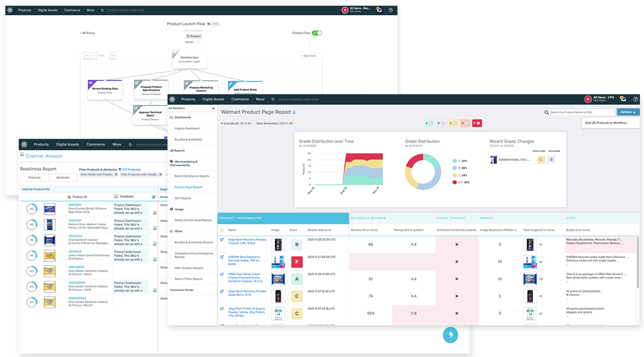Click zoom in plus button on flow canvas
The height and width of the screenshot is (357, 644).
coord(87,55)
